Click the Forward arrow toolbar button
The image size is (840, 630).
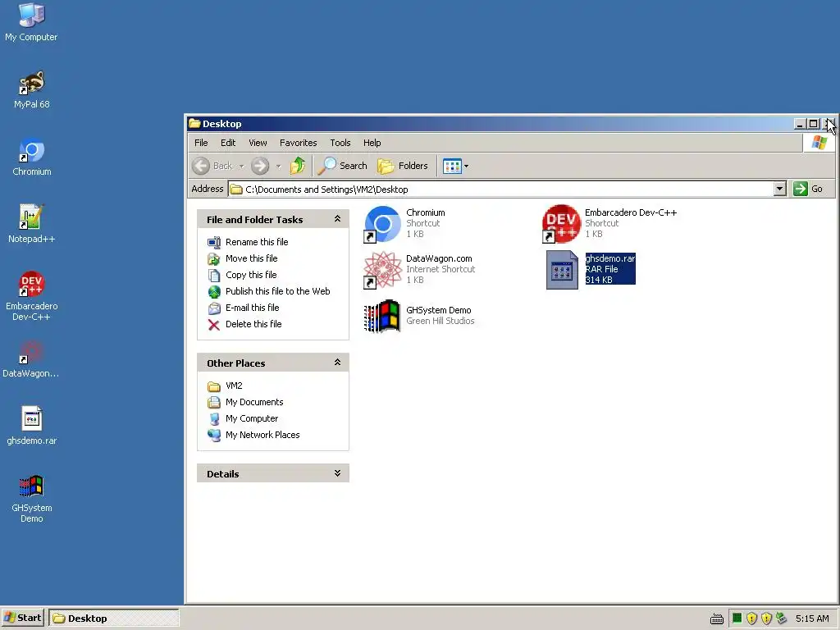click(260, 166)
